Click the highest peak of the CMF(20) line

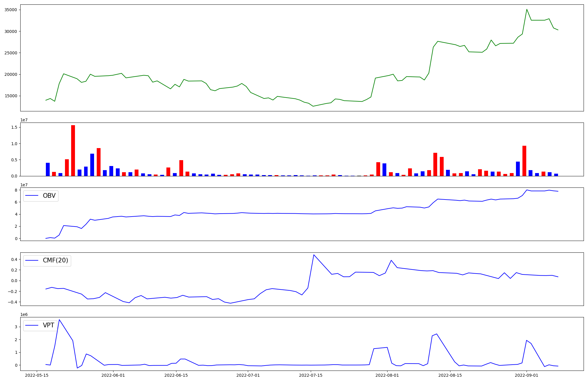(314, 255)
